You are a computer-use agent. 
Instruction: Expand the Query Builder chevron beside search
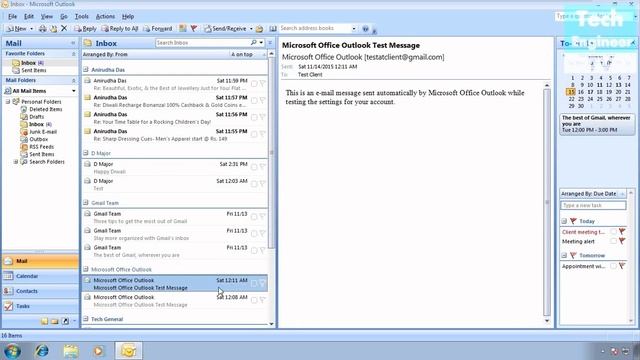point(270,43)
